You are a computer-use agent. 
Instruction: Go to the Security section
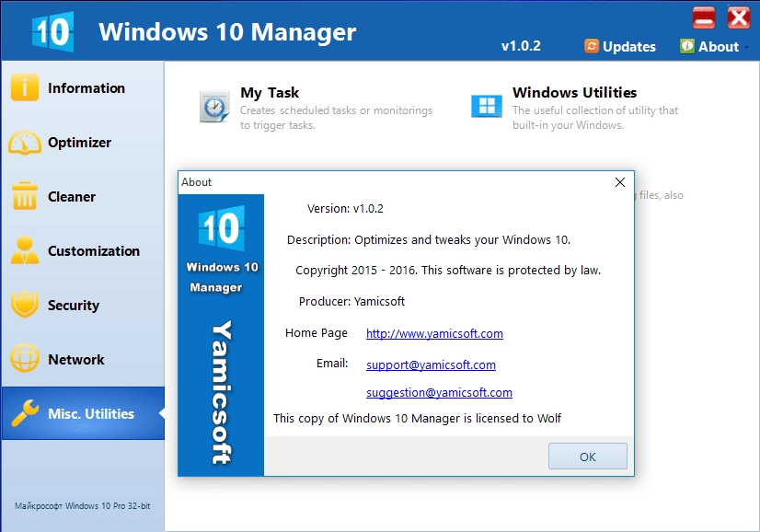[74, 306]
